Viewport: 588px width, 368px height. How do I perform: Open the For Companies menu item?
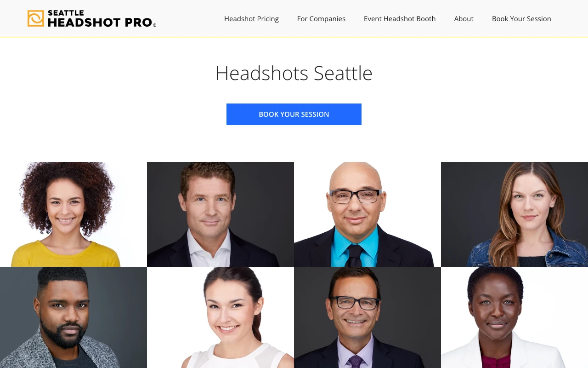click(x=321, y=19)
